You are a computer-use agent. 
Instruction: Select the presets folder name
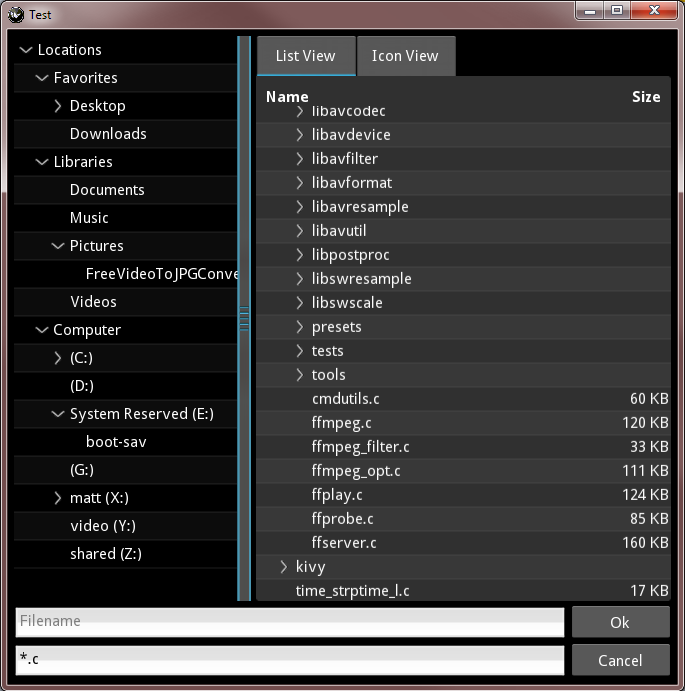[336, 327]
